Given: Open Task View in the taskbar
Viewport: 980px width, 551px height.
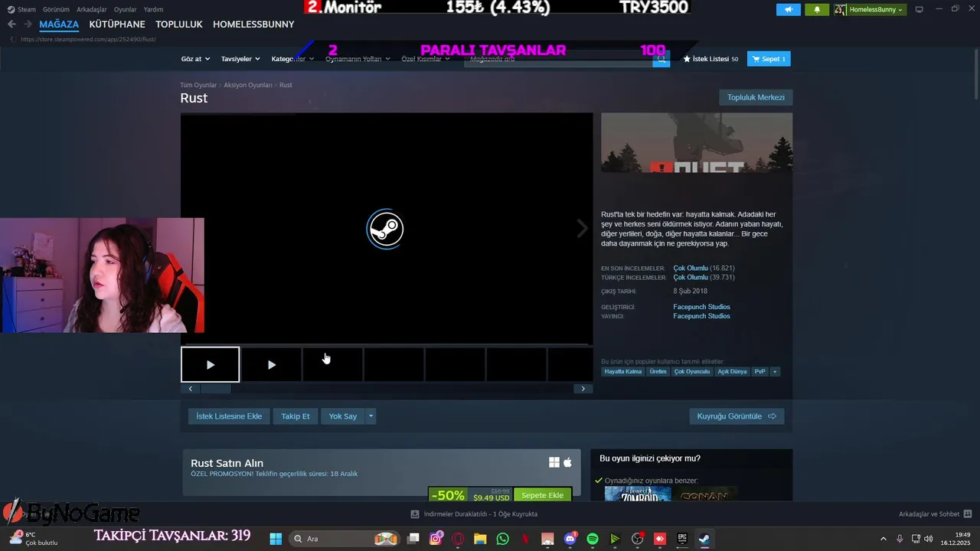Looking at the screenshot, I should click(x=413, y=539).
